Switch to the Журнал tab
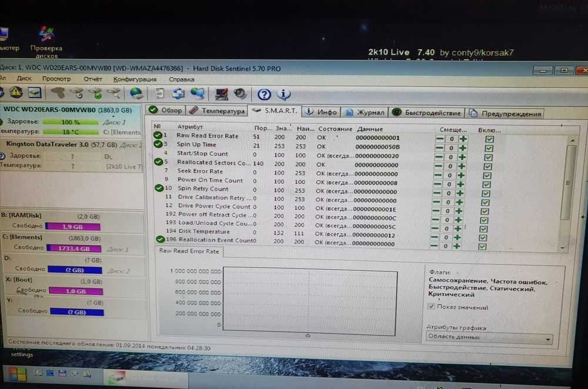 coord(365,112)
